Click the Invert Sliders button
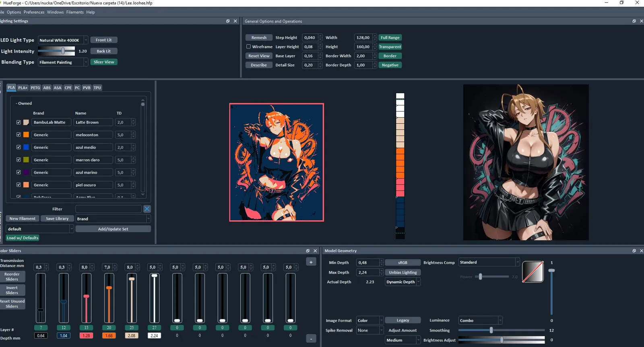 [x=12, y=290]
